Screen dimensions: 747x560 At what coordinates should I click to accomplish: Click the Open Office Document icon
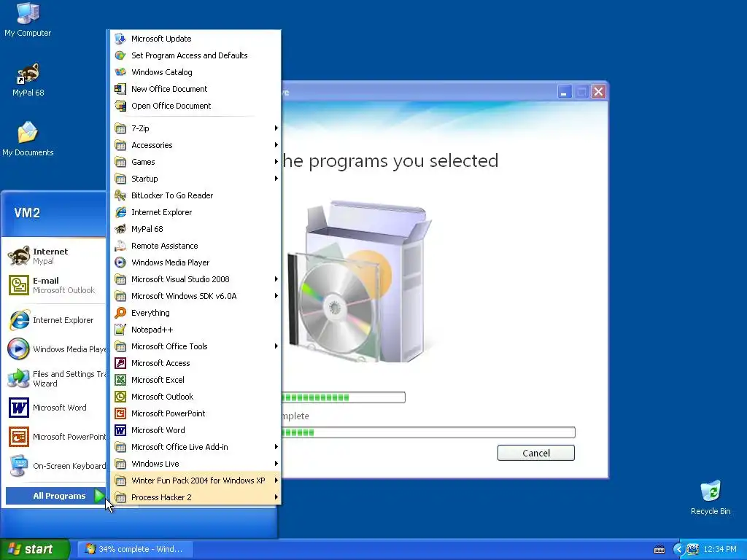pos(120,106)
